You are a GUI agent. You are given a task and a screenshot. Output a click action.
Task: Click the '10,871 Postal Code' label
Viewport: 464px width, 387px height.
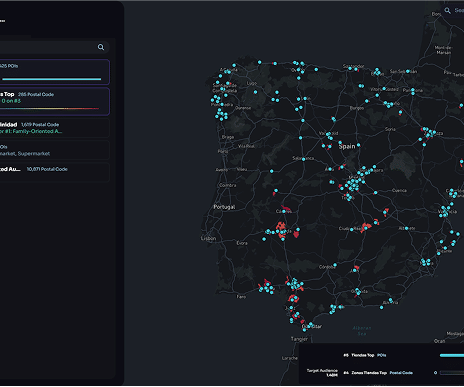pyautogui.click(x=47, y=169)
